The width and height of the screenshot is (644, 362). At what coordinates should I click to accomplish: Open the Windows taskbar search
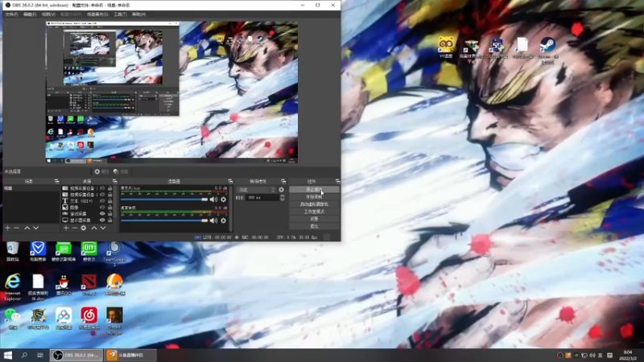click(x=24, y=355)
